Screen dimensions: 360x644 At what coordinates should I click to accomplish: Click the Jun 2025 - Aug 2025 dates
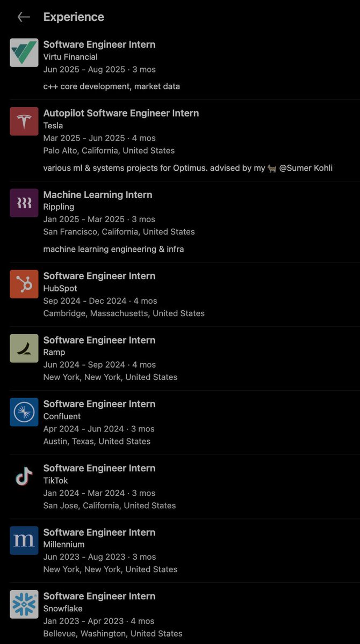tap(84, 69)
